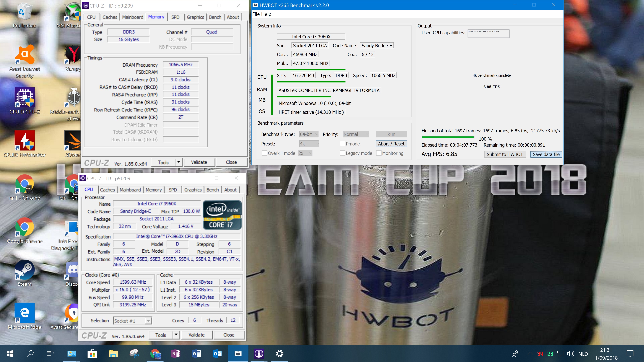The image size is (644, 362).
Task: Open the Overkill 2x dropdown
Action: [x=305, y=153]
